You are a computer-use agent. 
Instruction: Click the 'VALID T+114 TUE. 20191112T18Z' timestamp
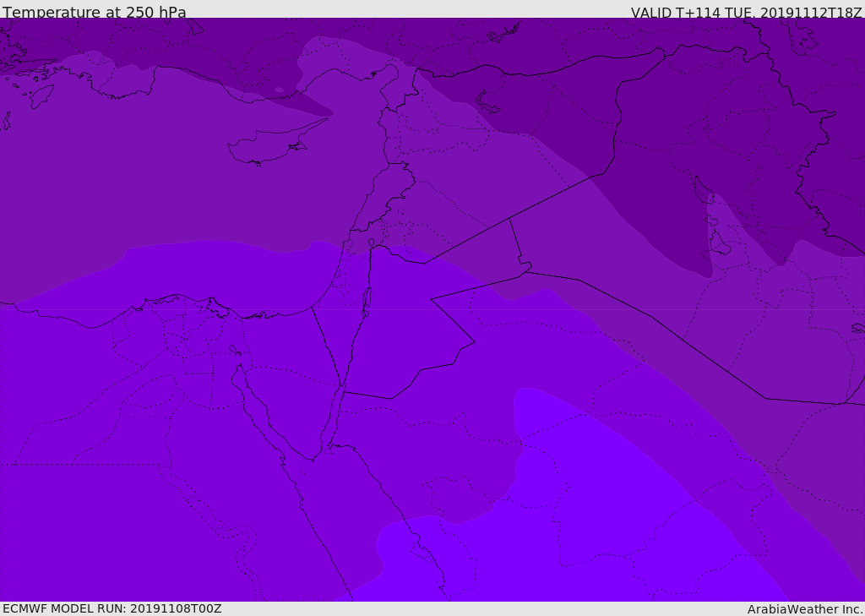(x=747, y=12)
